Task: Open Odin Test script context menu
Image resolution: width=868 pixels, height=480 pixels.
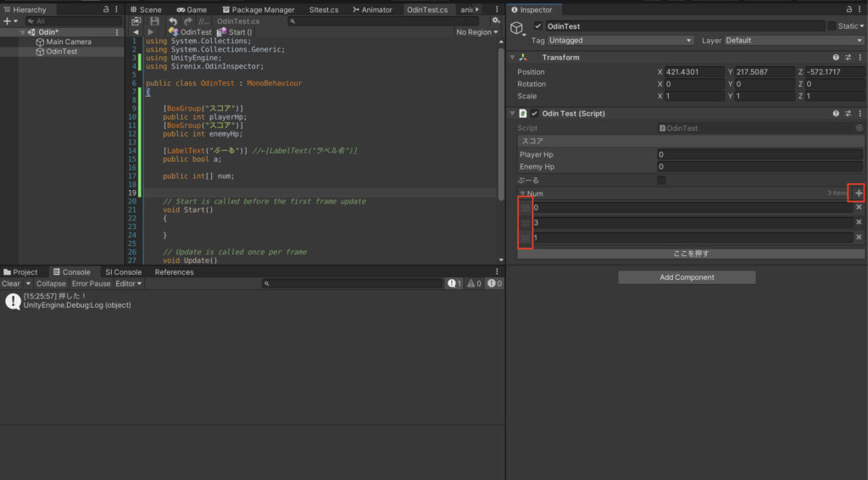Action: (860, 113)
